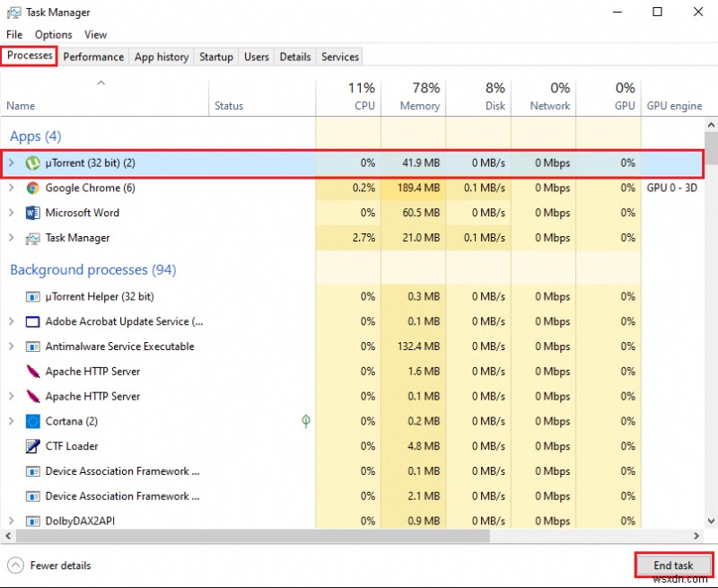Click the green location icon beside Cortana

(x=306, y=421)
